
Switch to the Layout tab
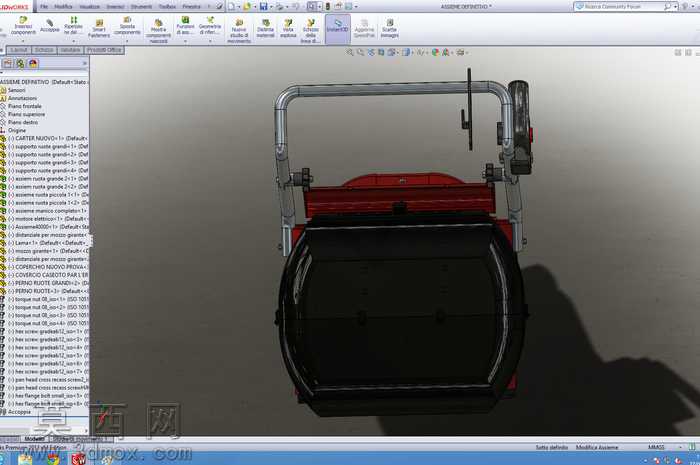(19, 50)
